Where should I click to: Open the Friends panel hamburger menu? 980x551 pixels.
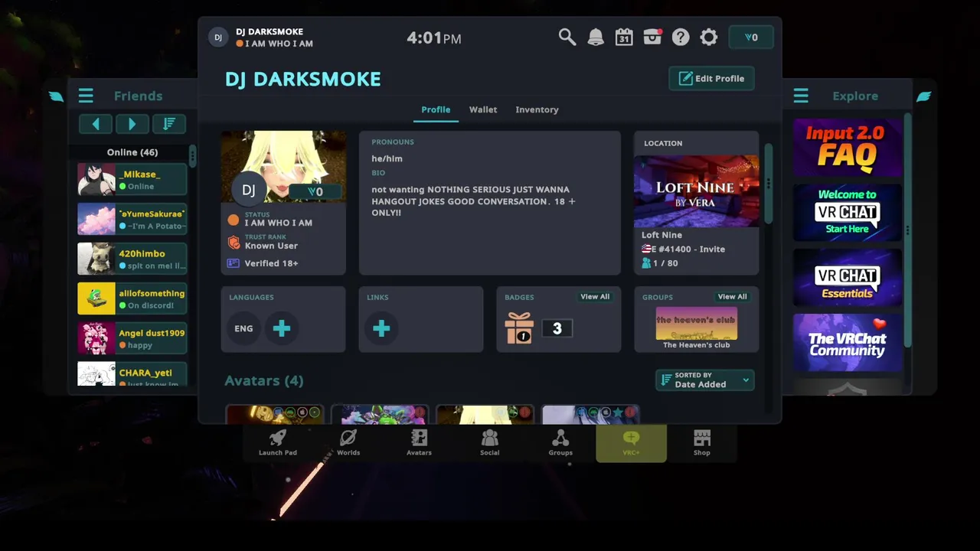(86, 96)
